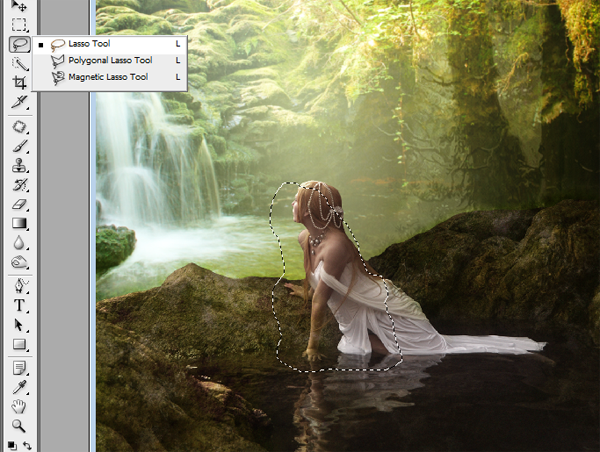Screen dimensions: 600x452
Task: Choose Lasso Tool from flyout menu
Action: click(110, 44)
